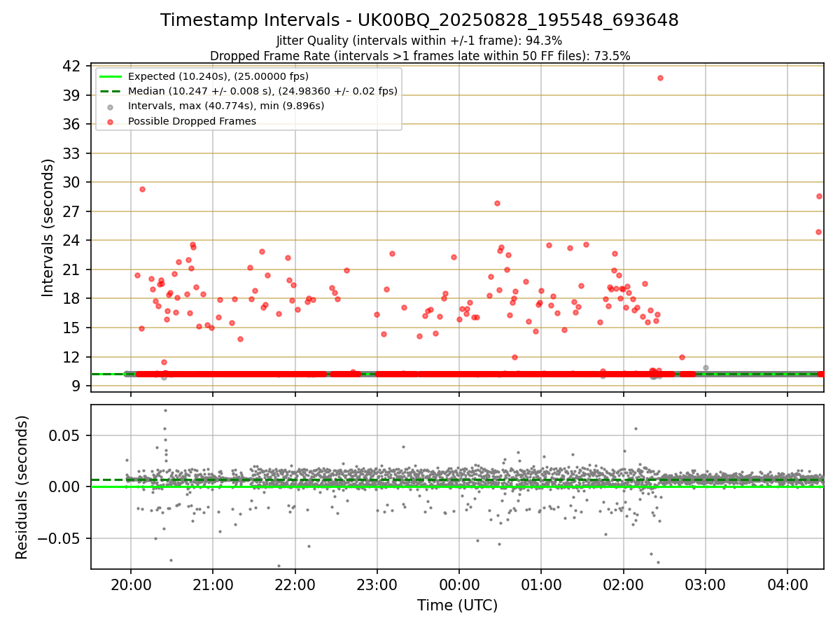Image resolution: width=840 pixels, height=630 pixels.
Task: Click the 30 y-axis tick label
Action: click(x=71, y=182)
